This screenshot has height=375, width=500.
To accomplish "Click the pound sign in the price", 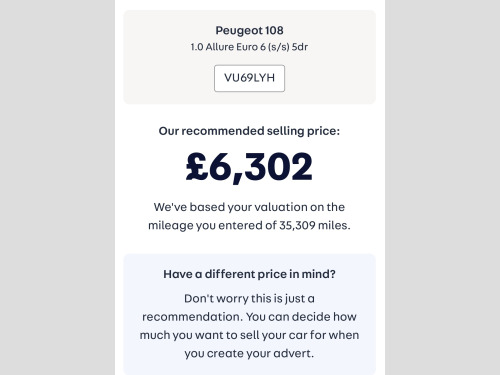I will (197, 166).
